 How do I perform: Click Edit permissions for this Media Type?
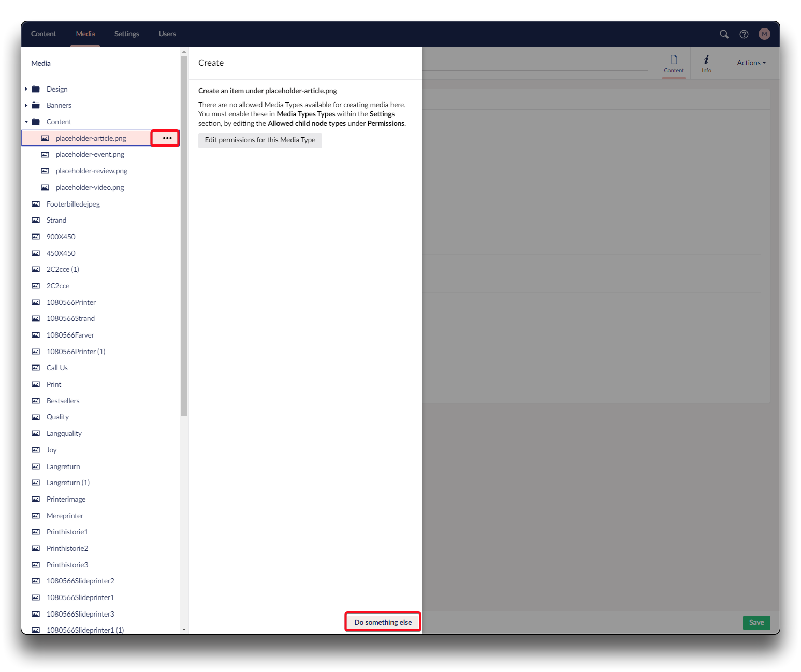pos(260,140)
